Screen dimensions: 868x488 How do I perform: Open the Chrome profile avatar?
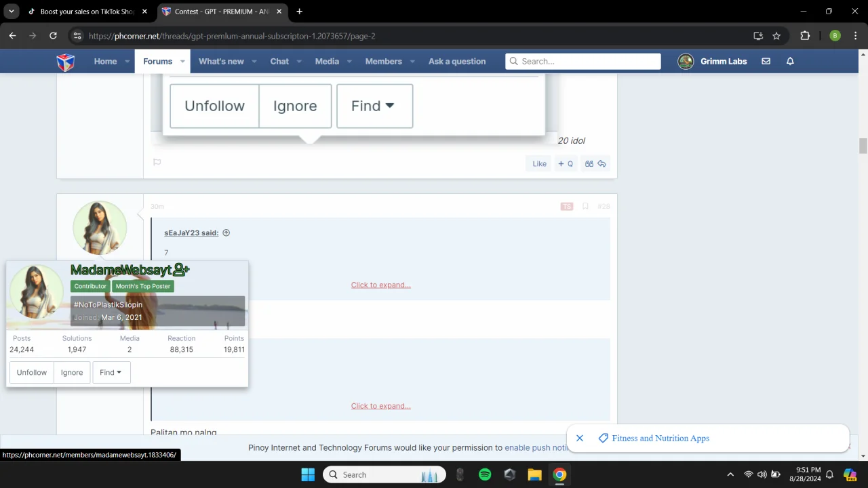[835, 36]
